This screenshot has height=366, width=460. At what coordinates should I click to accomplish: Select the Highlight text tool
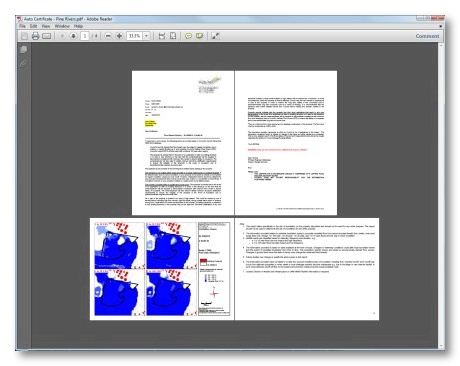[200, 36]
